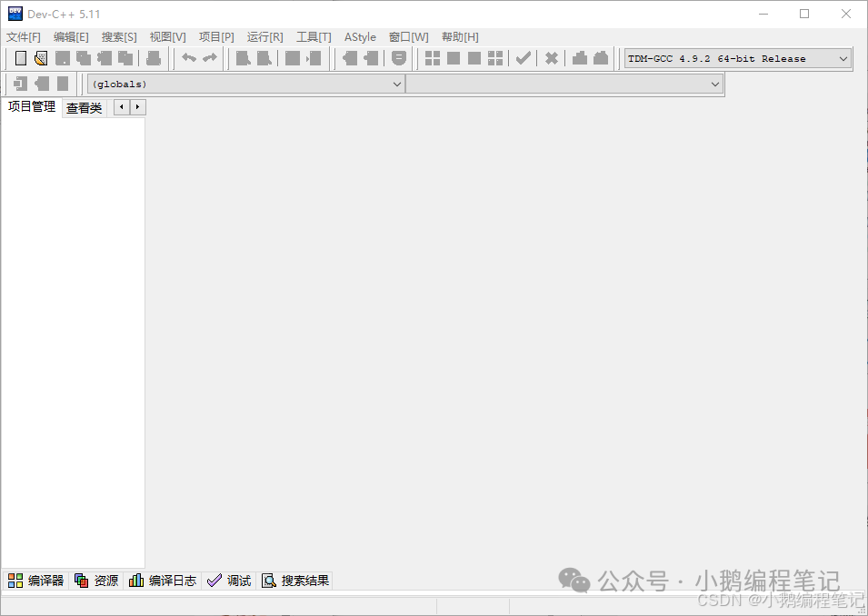Click the Open file icon
Viewport: 868px width, 616px height.
[x=41, y=58]
